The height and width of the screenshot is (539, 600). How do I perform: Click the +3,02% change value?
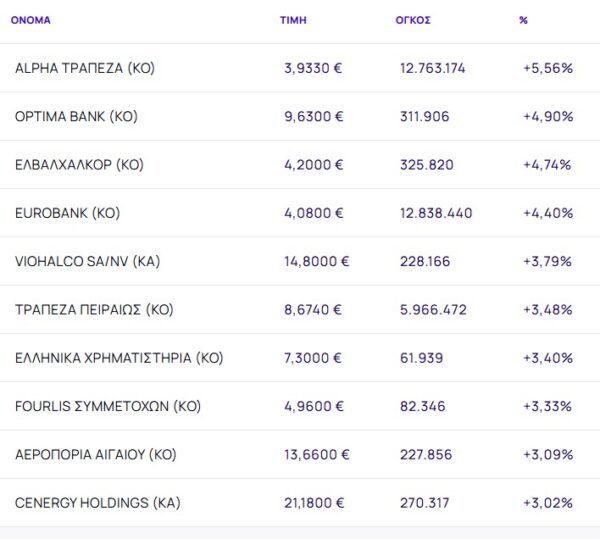(x=547, y=503)
